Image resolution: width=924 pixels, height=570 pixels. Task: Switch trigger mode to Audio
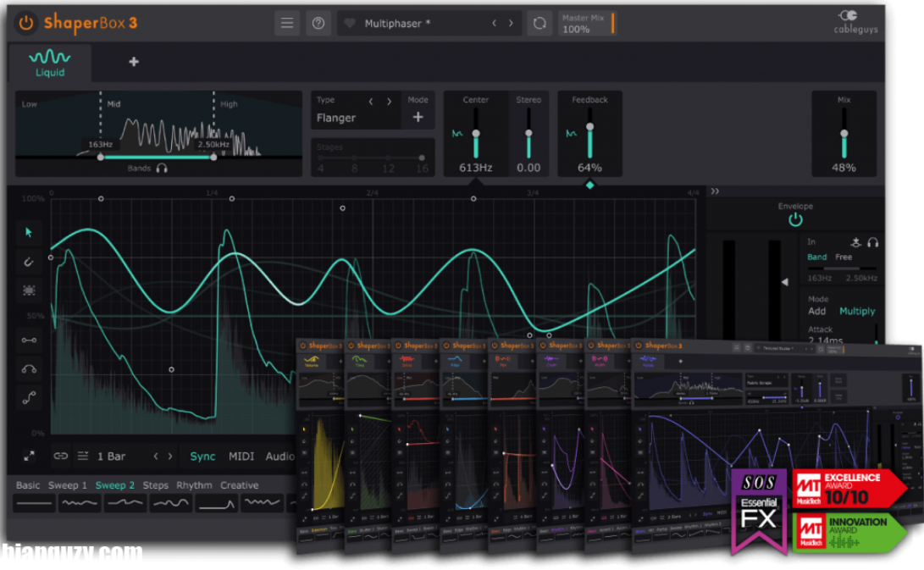279,457
